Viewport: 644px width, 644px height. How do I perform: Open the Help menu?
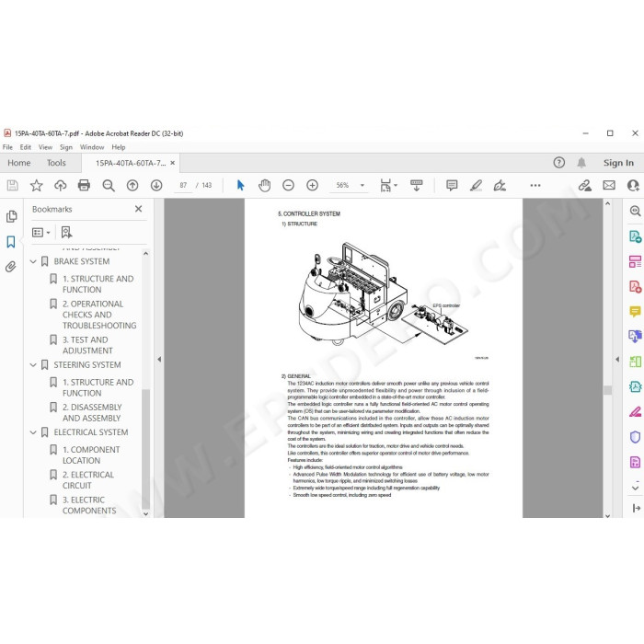[119, 147]
